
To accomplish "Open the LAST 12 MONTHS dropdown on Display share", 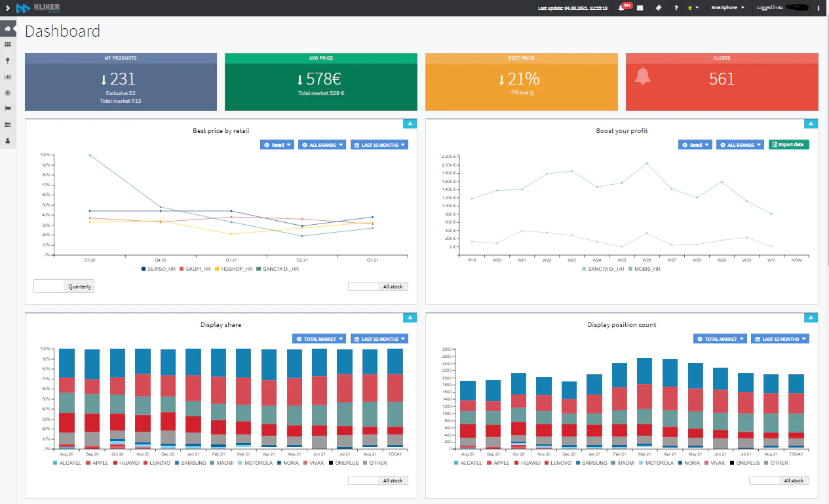I will pos(379,338).
